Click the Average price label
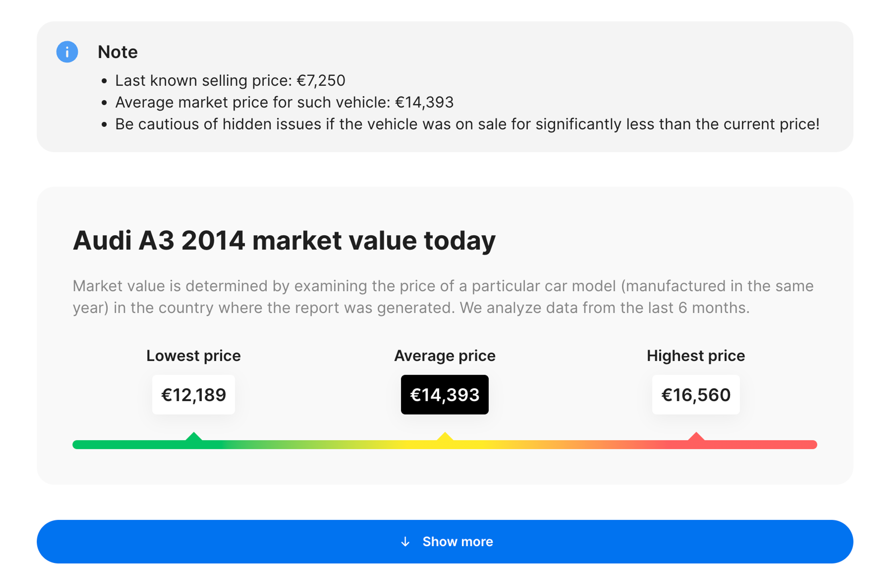Viewport: 886px width, 588px height. [x=445, y=355]
